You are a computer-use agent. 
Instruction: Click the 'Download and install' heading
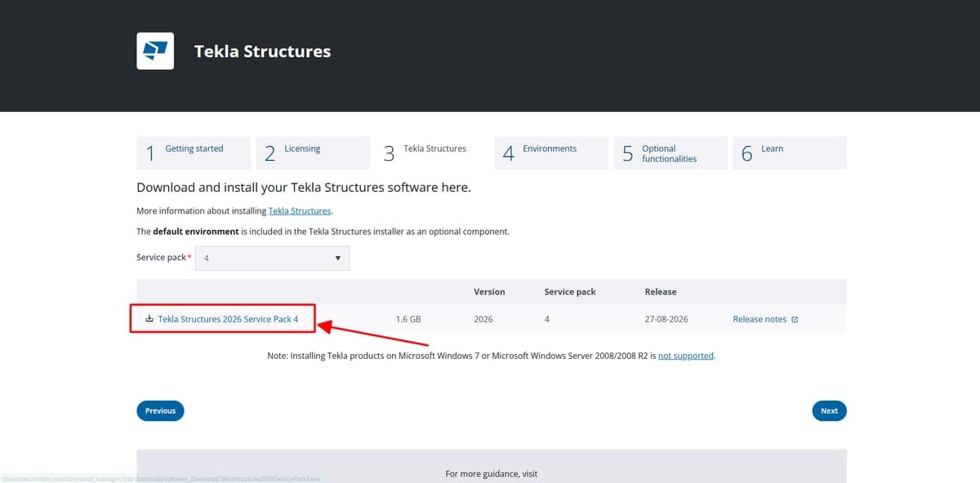[x=304, y=188]
